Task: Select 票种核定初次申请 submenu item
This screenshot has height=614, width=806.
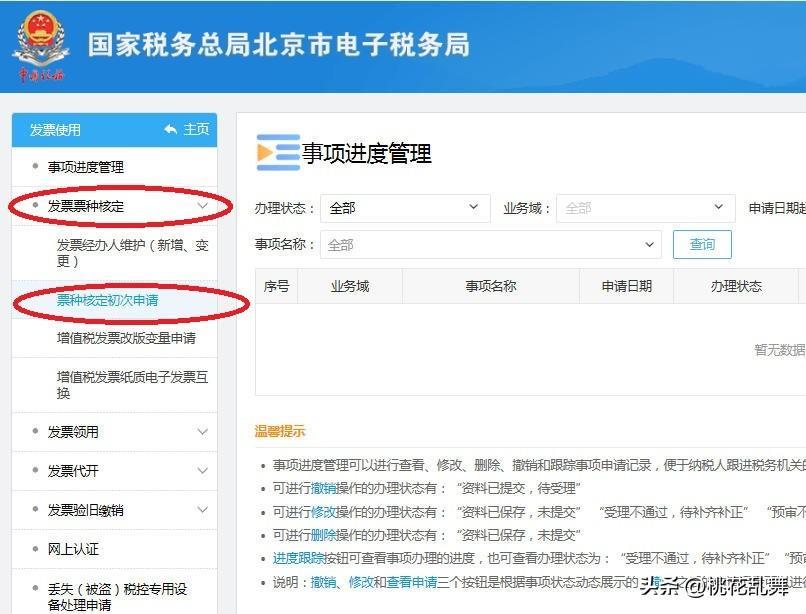Action: (x=107, y=300)
